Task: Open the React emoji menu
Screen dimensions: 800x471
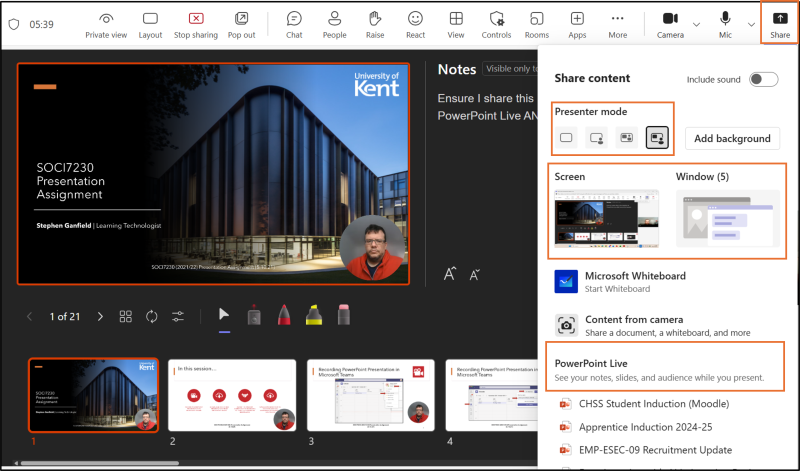Action: [415, 26]
